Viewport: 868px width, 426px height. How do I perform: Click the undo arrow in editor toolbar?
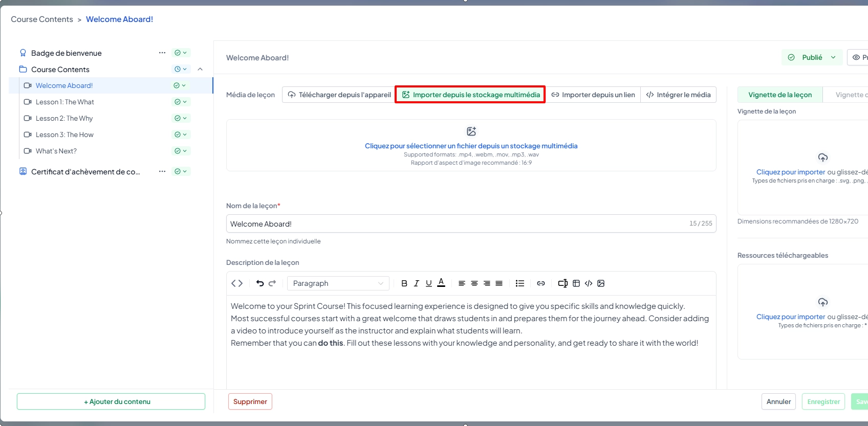pos(260,283)
